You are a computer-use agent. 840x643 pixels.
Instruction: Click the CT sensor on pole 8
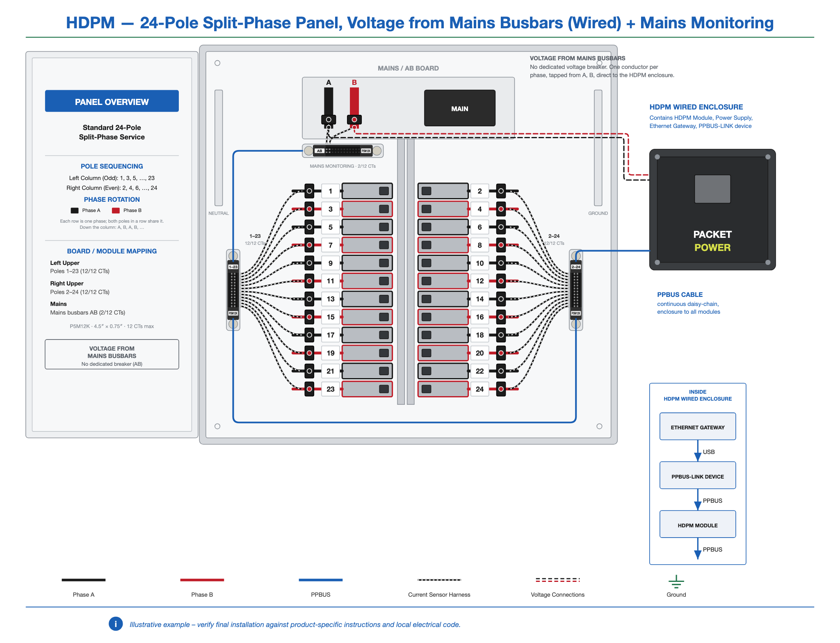click(501, 245)
